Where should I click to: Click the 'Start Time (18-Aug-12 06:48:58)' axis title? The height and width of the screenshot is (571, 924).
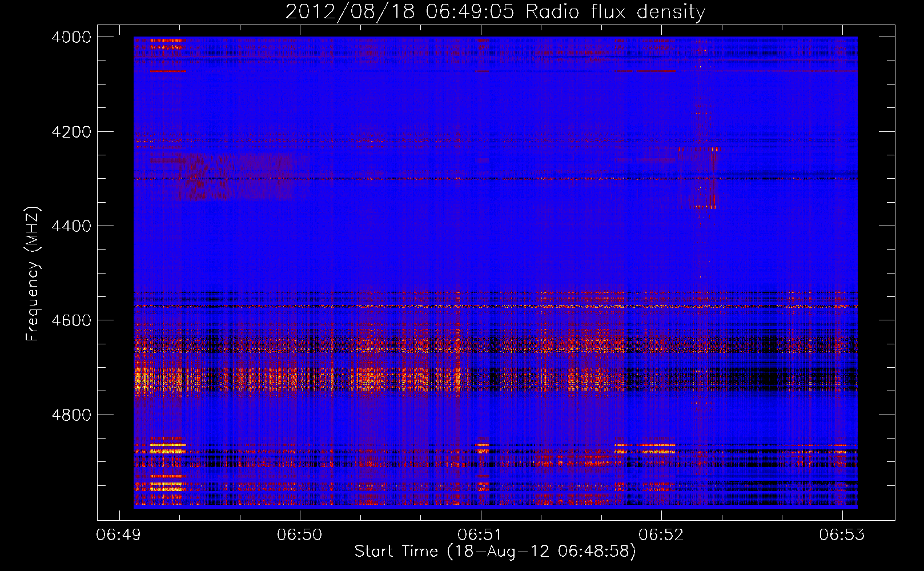click(x=495, y=552)
